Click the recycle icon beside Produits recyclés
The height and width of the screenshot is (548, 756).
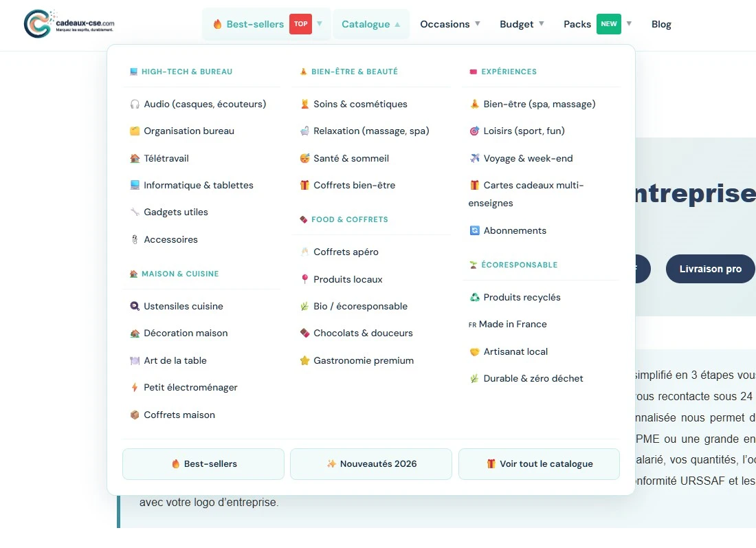click(x=474, y=298)
